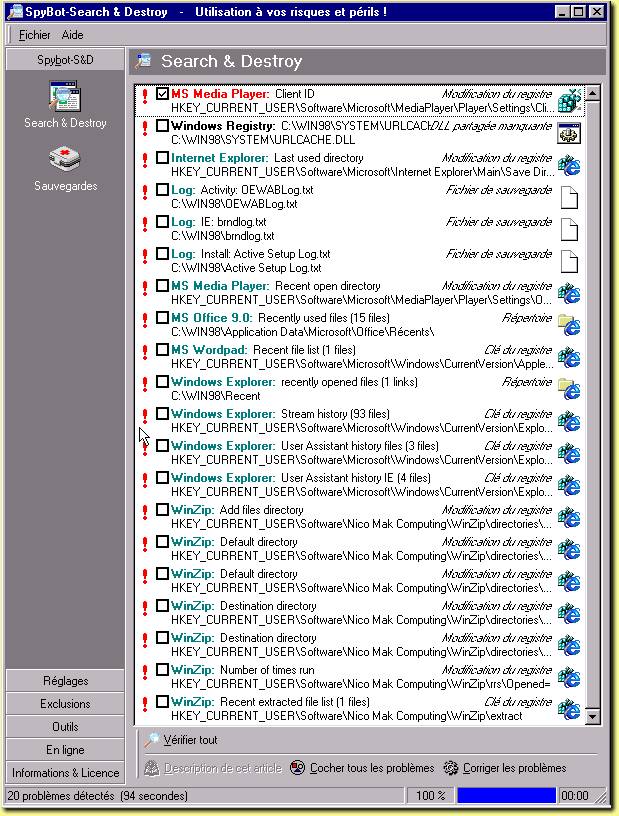
Task: Click the icon on MS Media Player Recent open directory row
Action: [x=569, y=294]
